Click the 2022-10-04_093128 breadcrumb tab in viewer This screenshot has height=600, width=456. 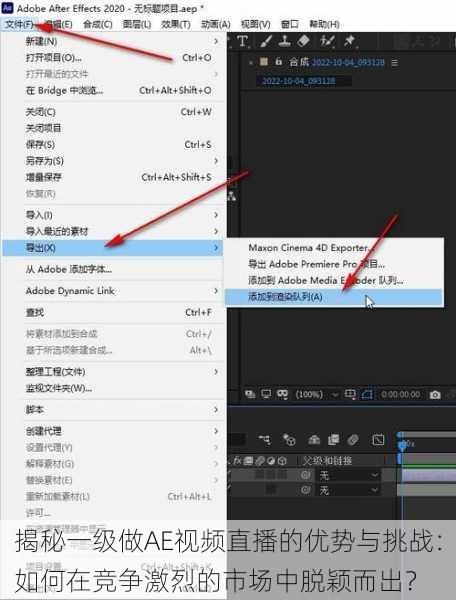coord(298,81)
